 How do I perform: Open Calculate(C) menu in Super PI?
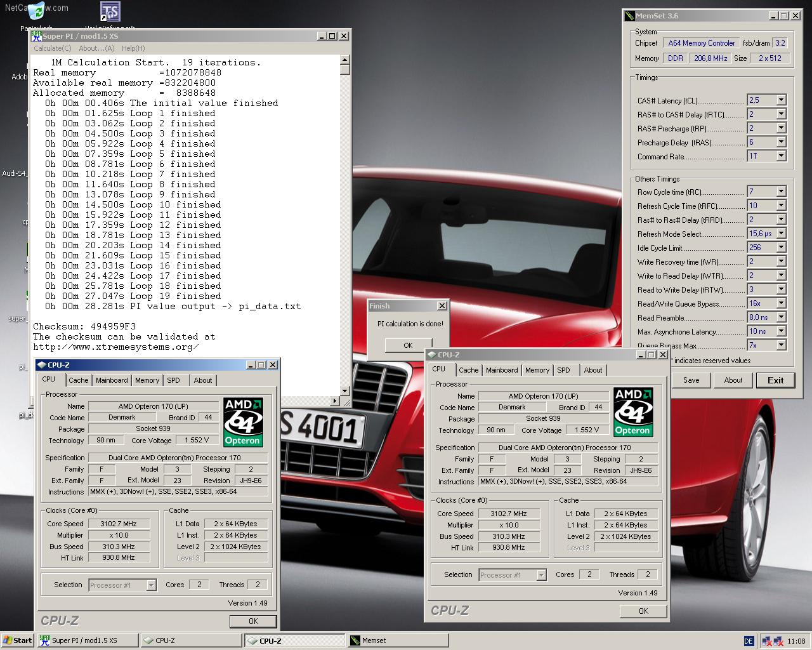[x=52, y=48]
